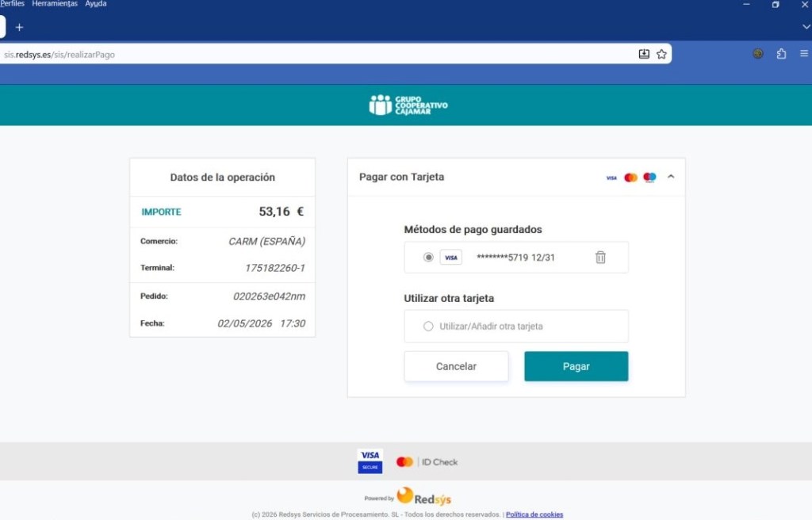Open the Ayuda menu
The width and height of the screenshot is (812, 520).
coord(96,4)
